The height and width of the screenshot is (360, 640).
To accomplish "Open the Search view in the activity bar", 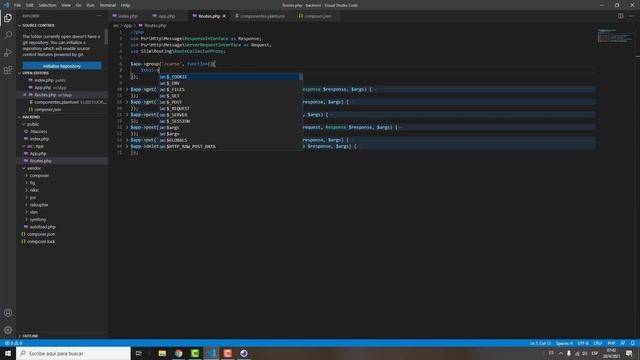I will 8,36.
